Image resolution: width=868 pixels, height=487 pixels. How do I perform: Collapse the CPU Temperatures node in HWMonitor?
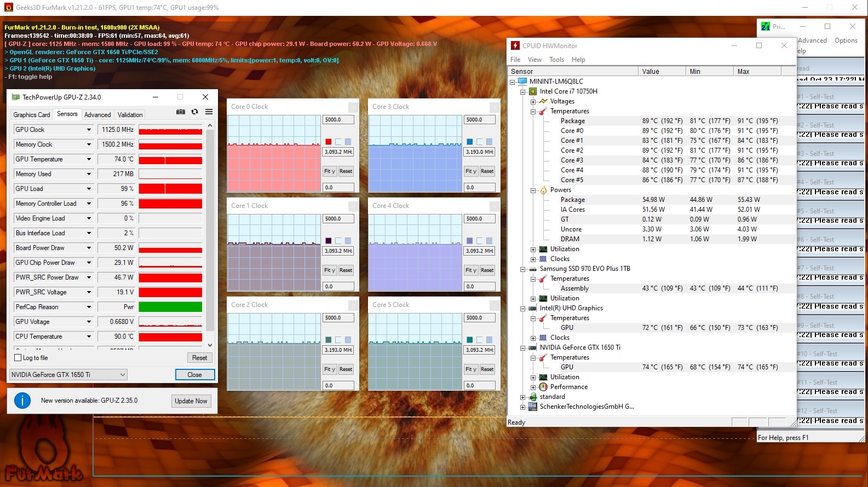point(533,111)
